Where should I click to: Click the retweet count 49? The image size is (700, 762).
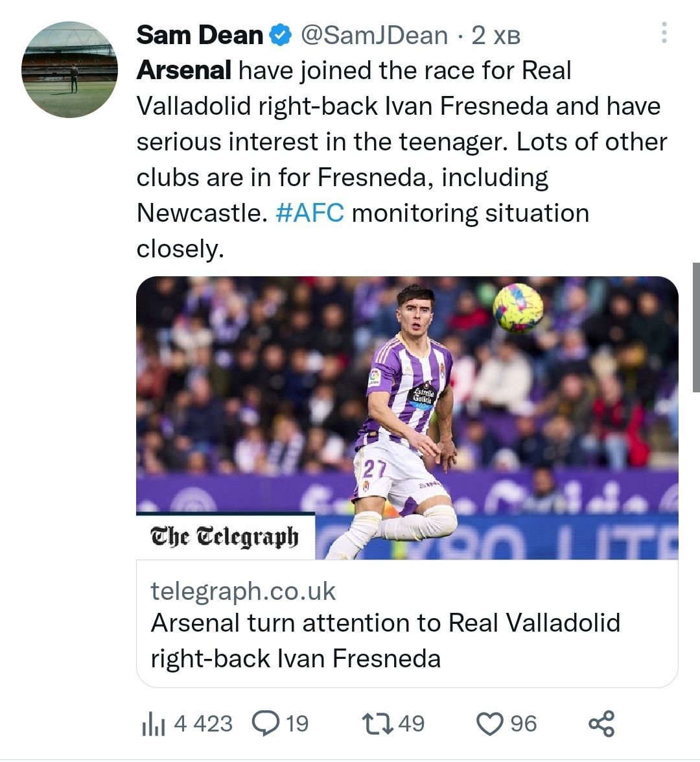click(412, 724)
